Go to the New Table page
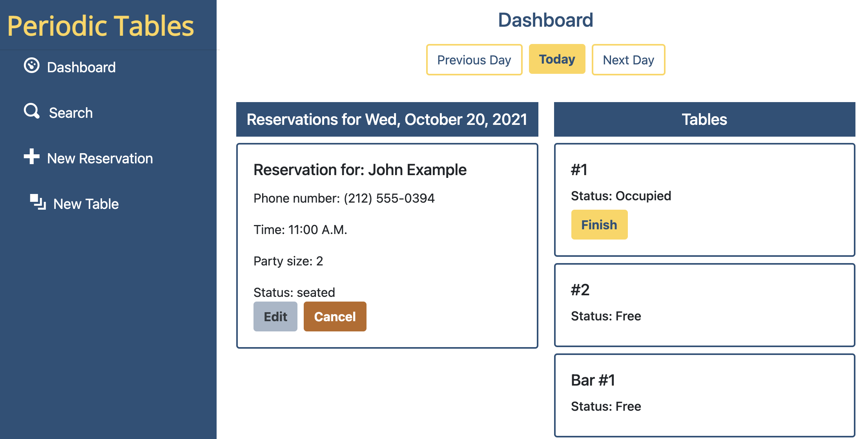 [x=85, y=204]
